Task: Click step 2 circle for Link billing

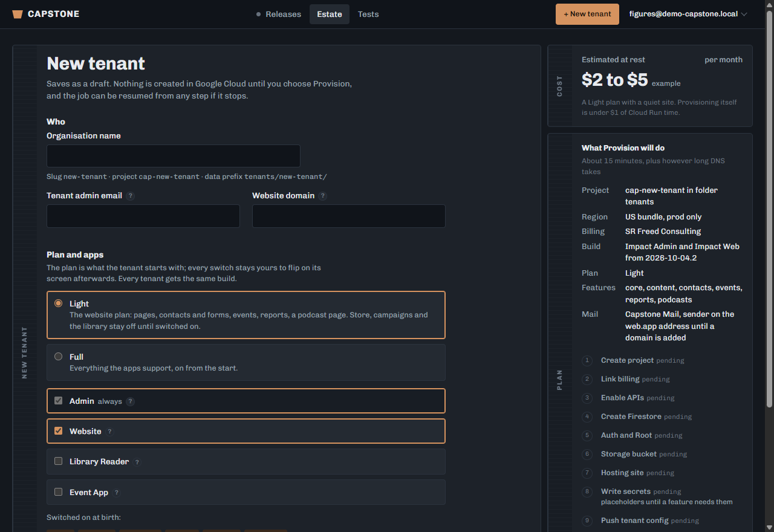Action: click(587, 380)
